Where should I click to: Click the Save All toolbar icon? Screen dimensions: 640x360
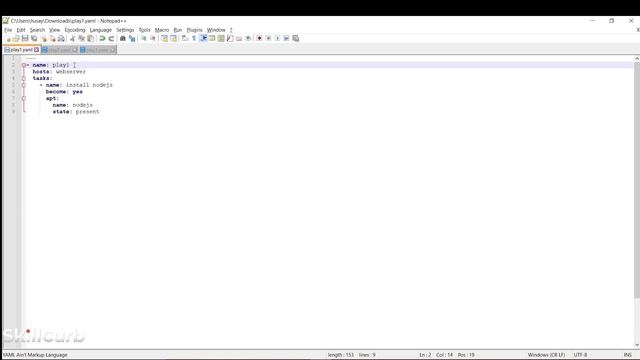click(34, 38)
